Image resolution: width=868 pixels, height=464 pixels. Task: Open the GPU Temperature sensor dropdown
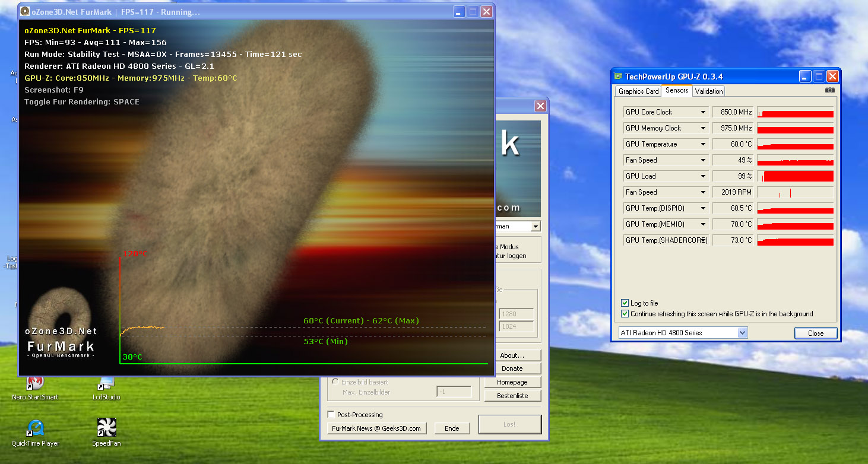point(703,144)
